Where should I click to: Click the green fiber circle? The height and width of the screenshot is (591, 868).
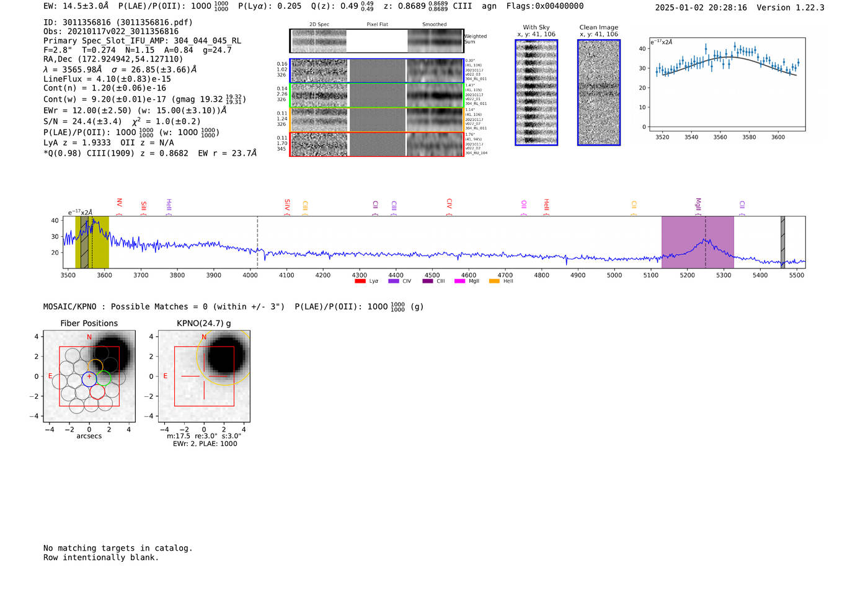pyautogui.click(x=103, y=378)
